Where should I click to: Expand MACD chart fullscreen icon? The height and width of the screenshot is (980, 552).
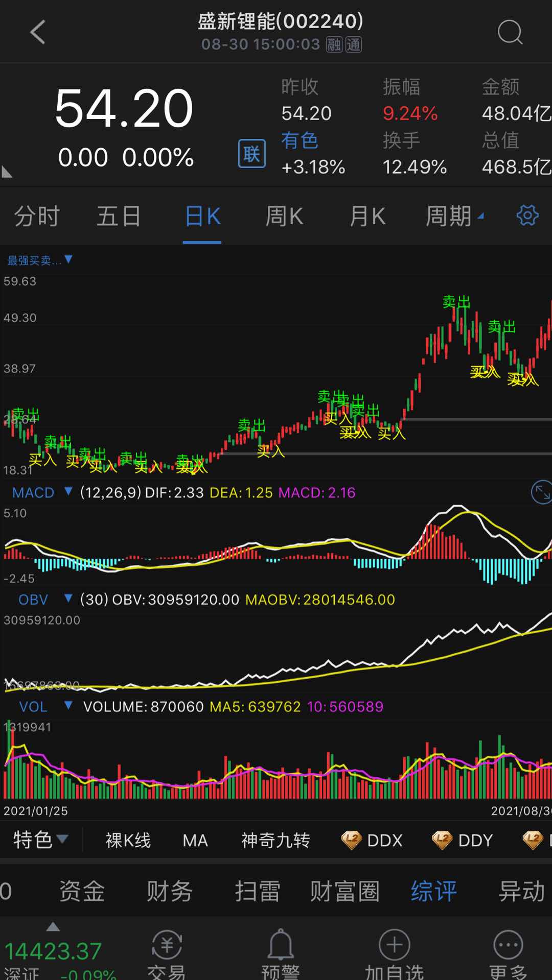[x=541, y=492]
